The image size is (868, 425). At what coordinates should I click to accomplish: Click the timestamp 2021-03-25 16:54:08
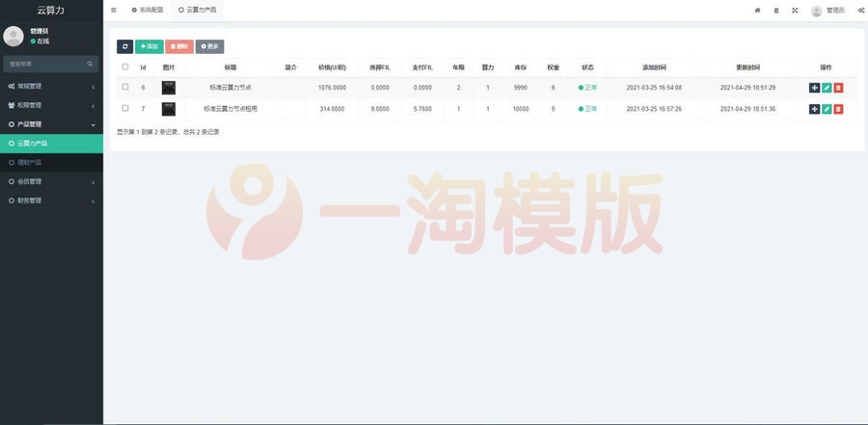click(x=654, y=88)
